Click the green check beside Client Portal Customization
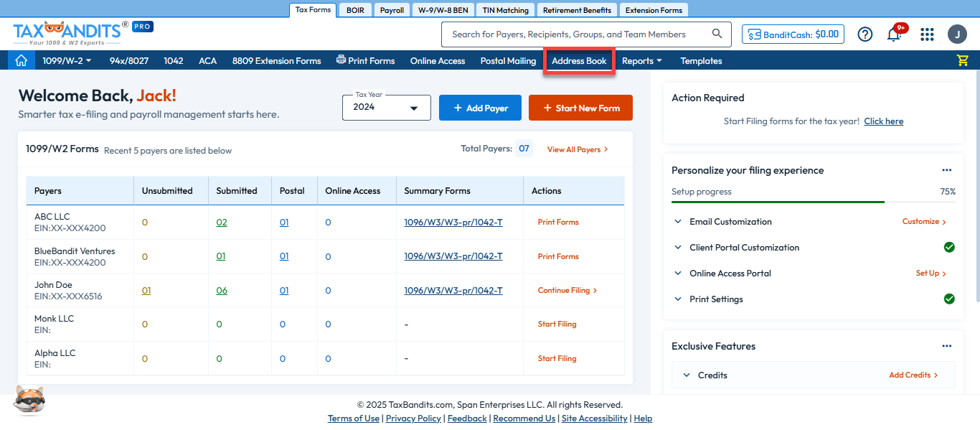Viewport: 980px width, 430px height. point(949,247)
